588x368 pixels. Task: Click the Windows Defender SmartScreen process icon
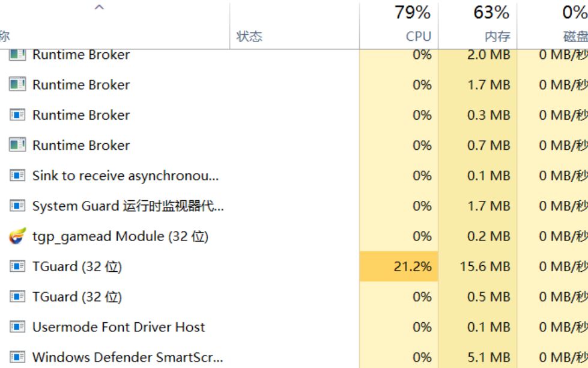click(x=17, y=358)
